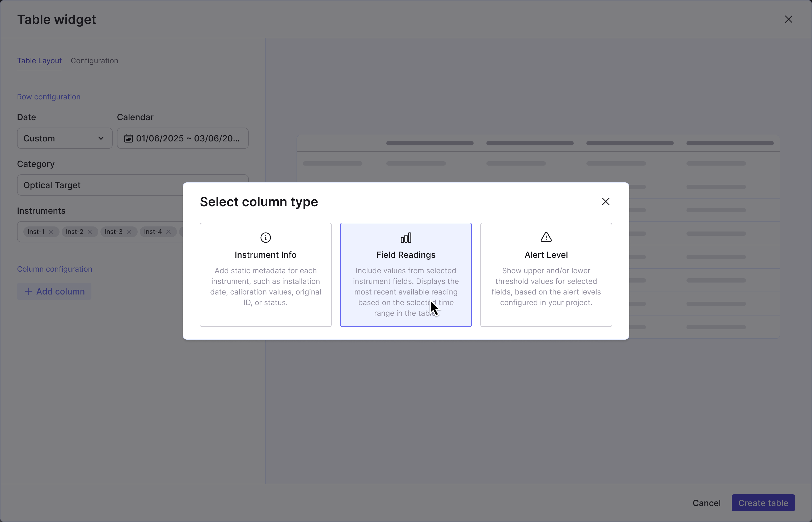Remove the Inst-2 instrument tag
Viewport: 812px width, 522px height.
pos(90,232)
